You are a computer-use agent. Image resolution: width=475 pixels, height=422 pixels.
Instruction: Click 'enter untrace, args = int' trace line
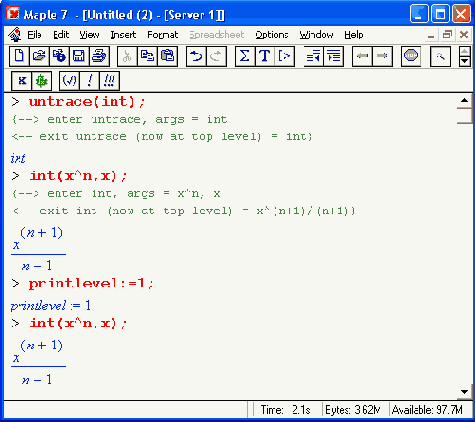tap(120, 120)
